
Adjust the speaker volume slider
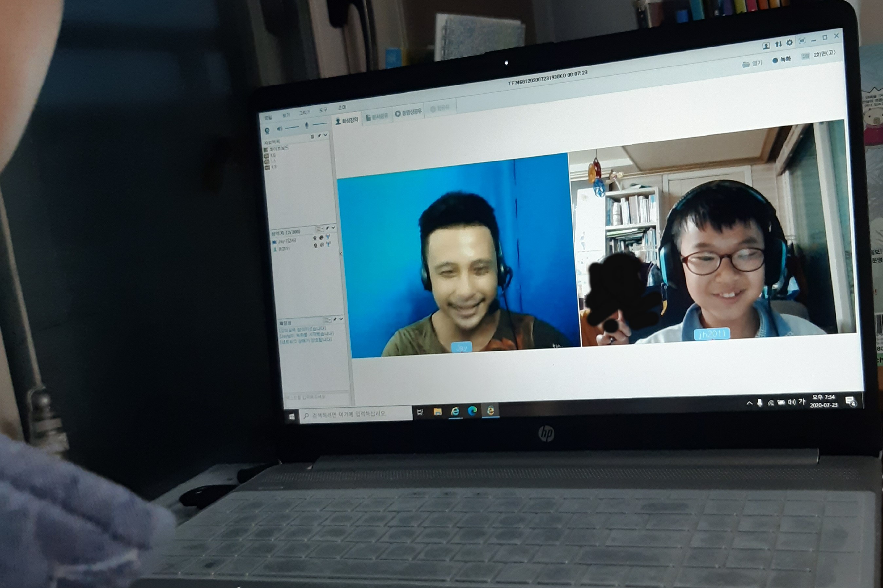[x=292, y=127]
